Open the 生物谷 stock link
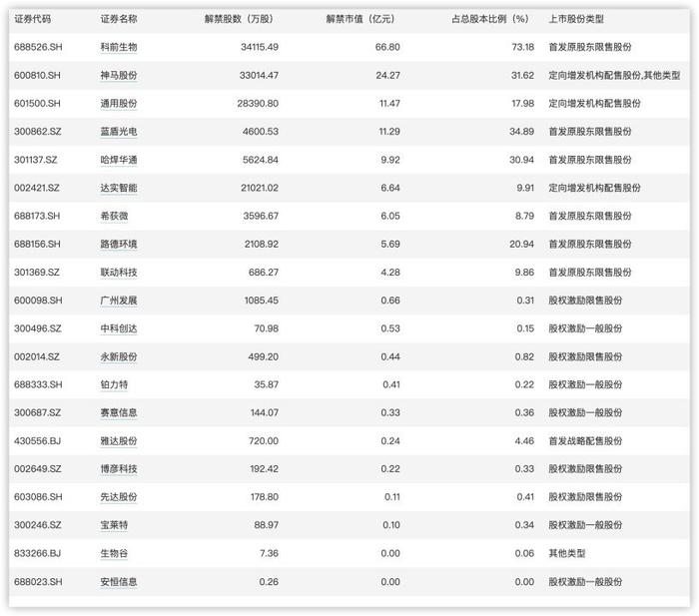This screenshot has width=699, height=616. [x=114, y=553]
